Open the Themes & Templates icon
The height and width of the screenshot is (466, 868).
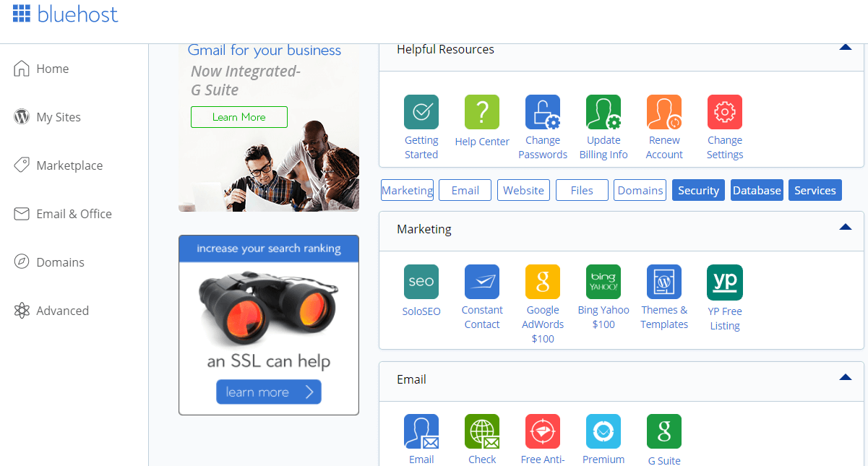[x=664, y=282]
